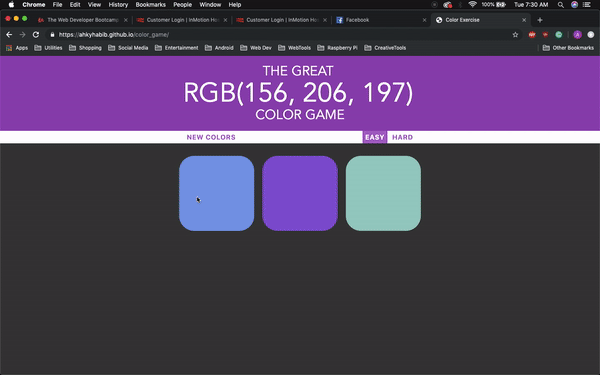This screenshot has height=375, width=600.
Task: Click the red ABP extension icon
Action: point(532,35)
